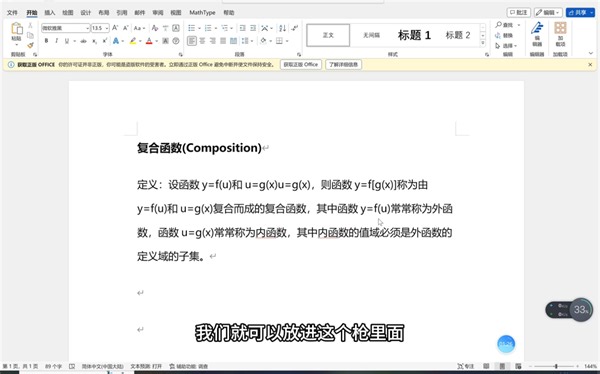This screenshot has height=374, width=600.
Task: Expand bullet list dropdown arrow
Action: [199, 28]
